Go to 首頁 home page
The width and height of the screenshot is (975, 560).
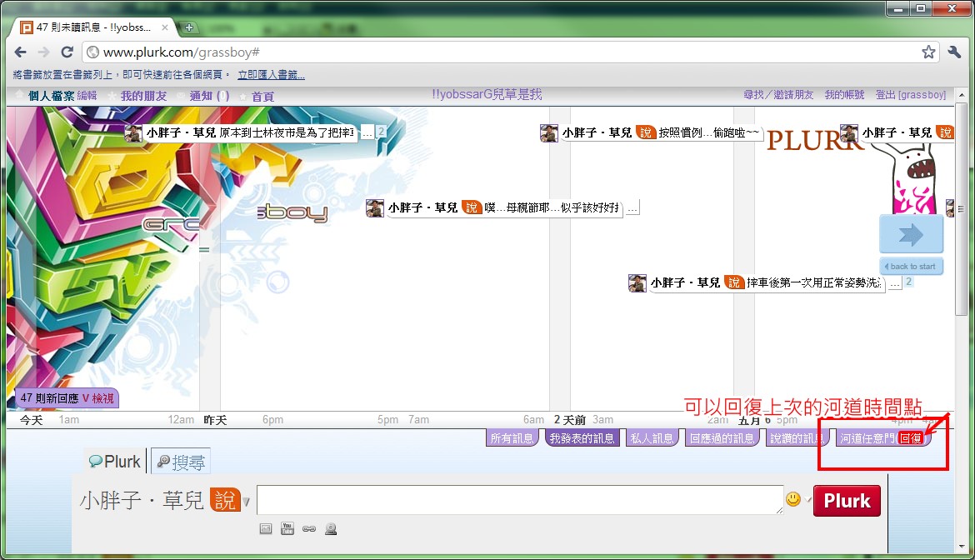point(263,97)
